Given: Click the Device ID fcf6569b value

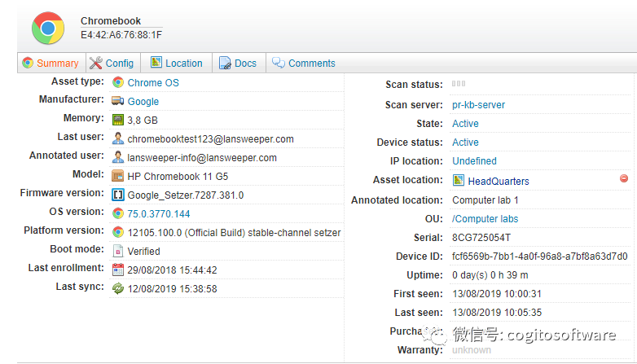Looking at the screenshot, I should point(539,257).
